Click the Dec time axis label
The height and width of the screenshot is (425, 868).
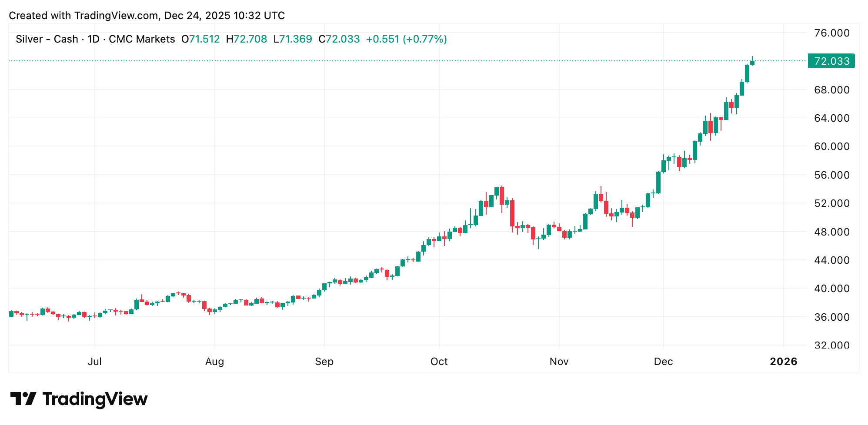click(x=664, y=362)
